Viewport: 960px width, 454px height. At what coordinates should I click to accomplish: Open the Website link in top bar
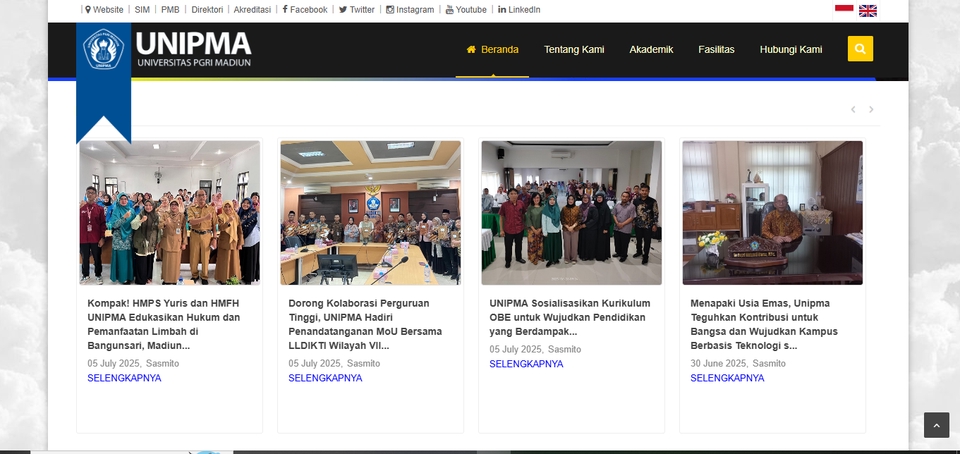(x=104, y=10)
